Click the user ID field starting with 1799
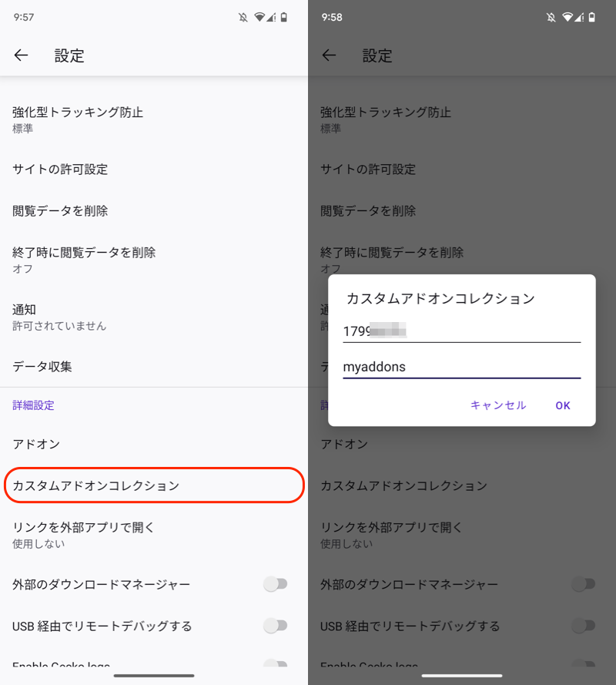The width and height of the screenshot is (616, 685). [x=461, y=331]
